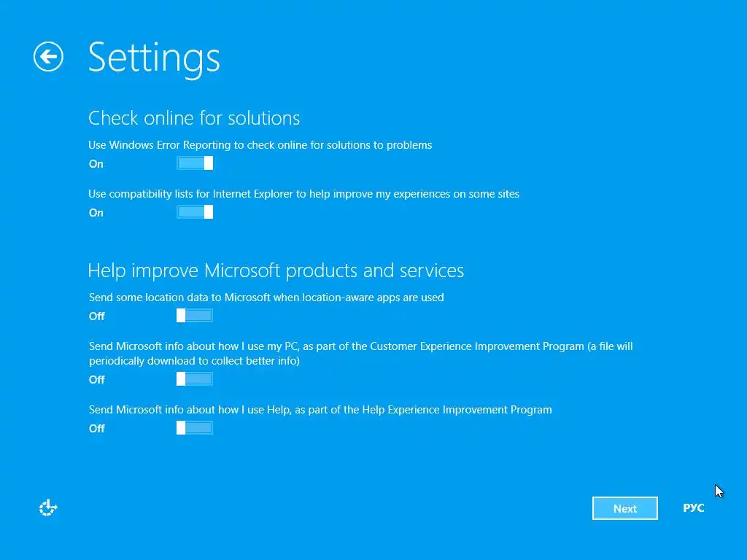Click the Settings page title

[154, 57]
